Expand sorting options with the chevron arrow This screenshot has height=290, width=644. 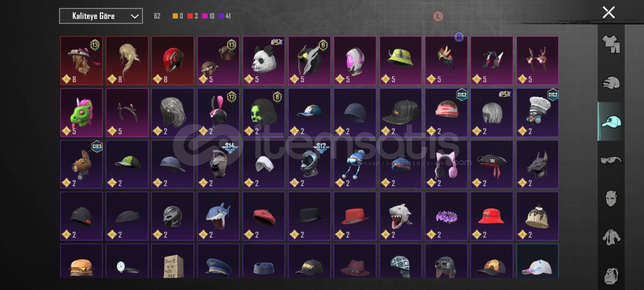click(x=134, y=16)
